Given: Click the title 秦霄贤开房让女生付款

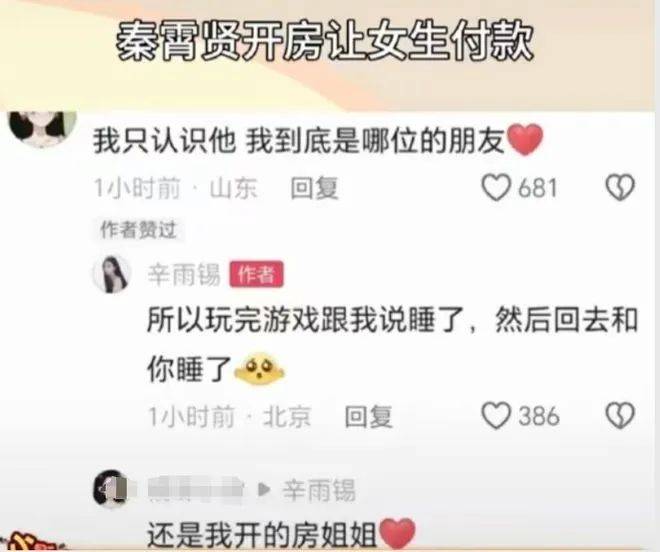Looking at the screenshot, I should pos(325,41).
